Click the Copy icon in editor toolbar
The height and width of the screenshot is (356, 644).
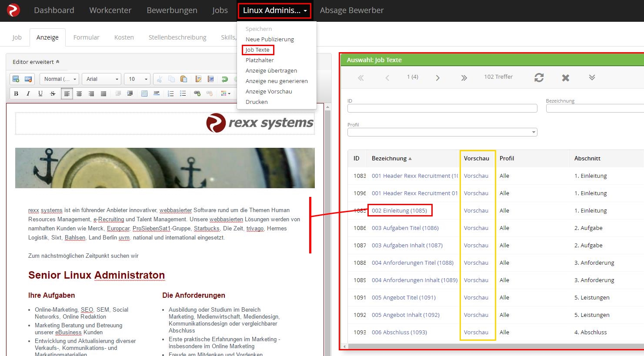coord(172,79)
